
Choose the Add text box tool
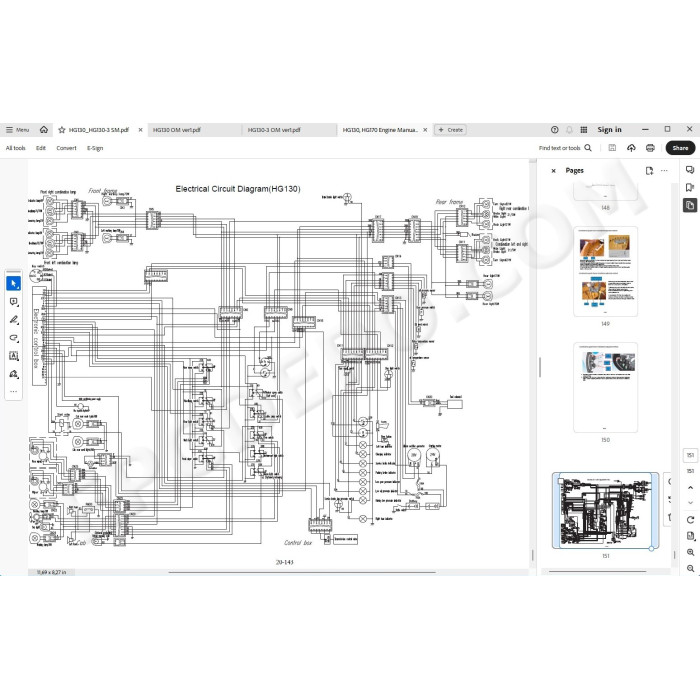click(x=13, y=356)
